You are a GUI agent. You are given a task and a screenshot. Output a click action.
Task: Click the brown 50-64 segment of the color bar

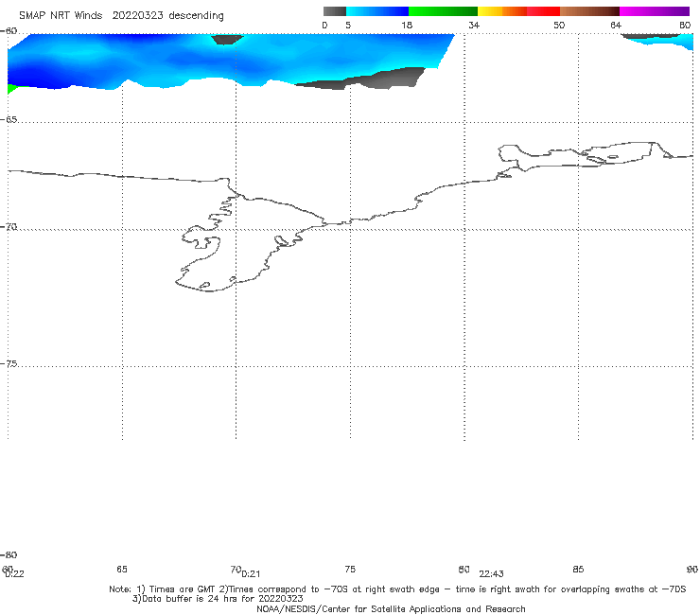tap(589, 11)
